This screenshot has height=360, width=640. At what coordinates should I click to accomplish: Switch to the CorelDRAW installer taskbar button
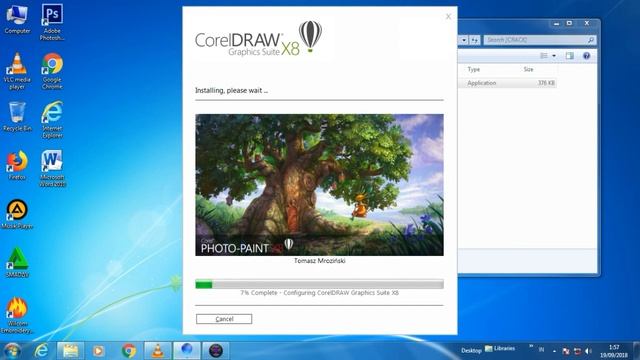tap(187, 351)
